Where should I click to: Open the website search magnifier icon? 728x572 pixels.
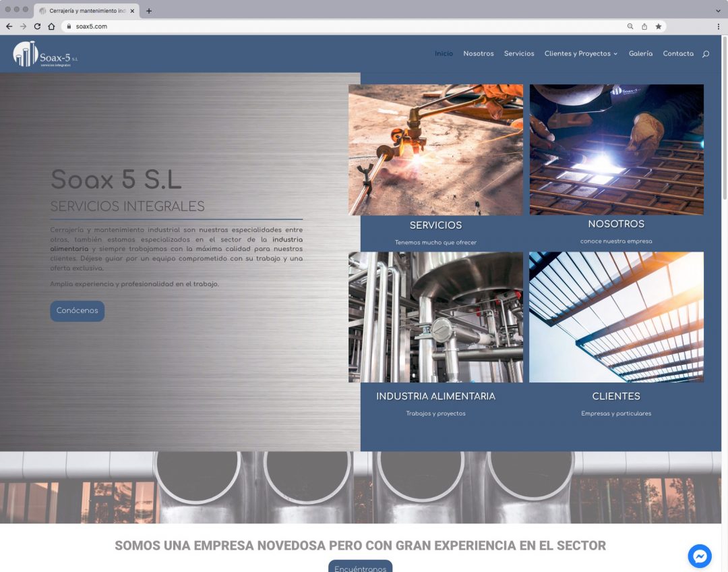(x=706, y=54)
